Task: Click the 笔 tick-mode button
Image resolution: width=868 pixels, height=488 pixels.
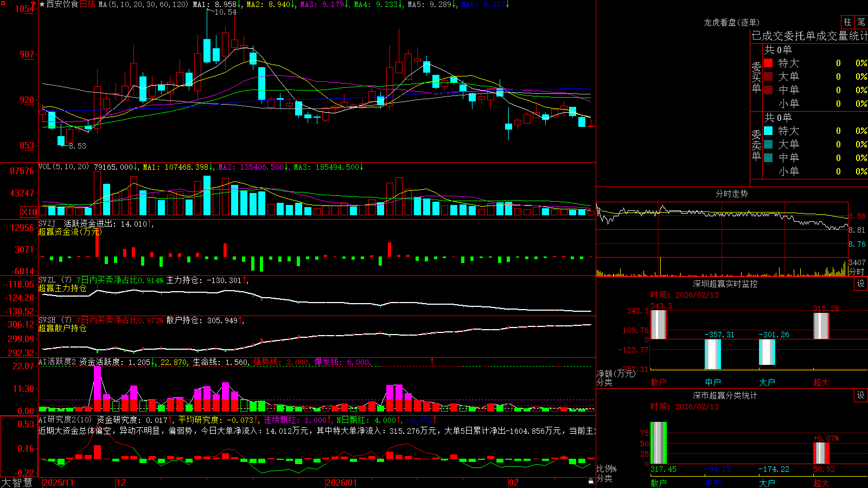Action: [x=861, y=22]
